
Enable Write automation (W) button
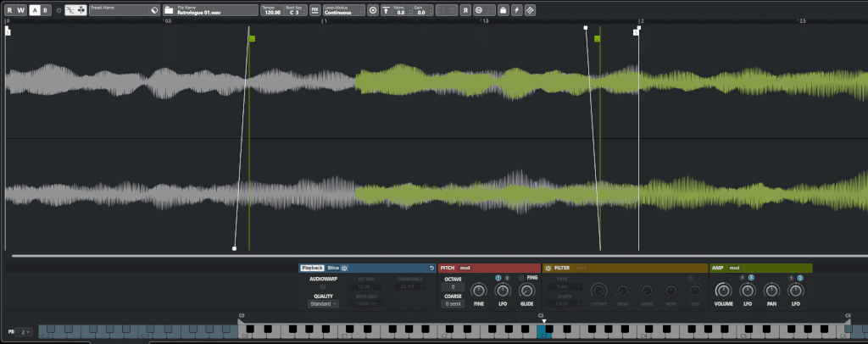pos(20,10)
